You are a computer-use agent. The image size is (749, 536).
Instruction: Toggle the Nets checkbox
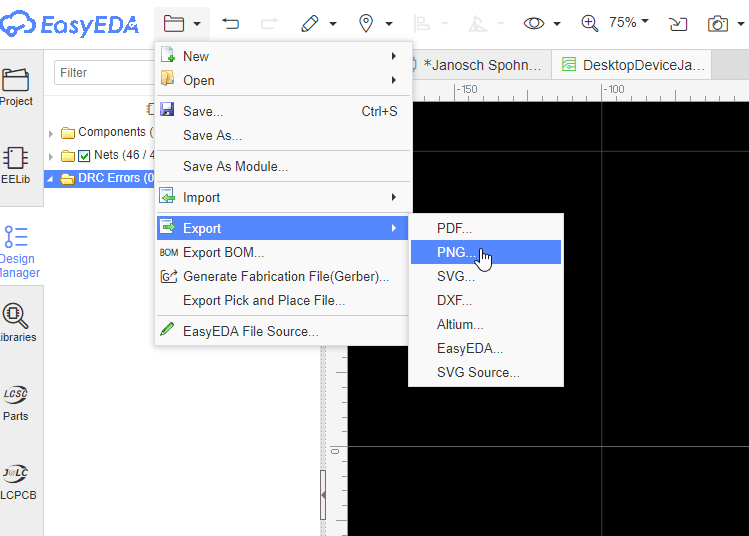(x=84, y=156)
